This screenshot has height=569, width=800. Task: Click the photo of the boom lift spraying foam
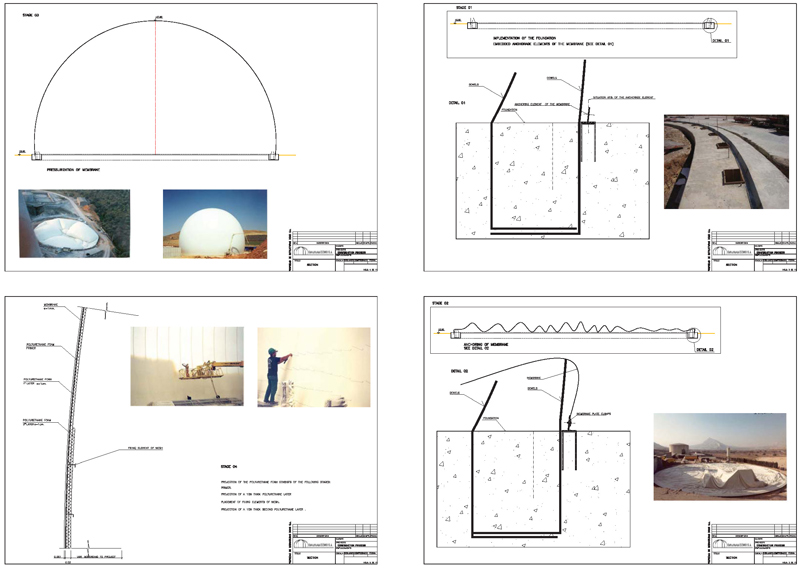point(187,366)
